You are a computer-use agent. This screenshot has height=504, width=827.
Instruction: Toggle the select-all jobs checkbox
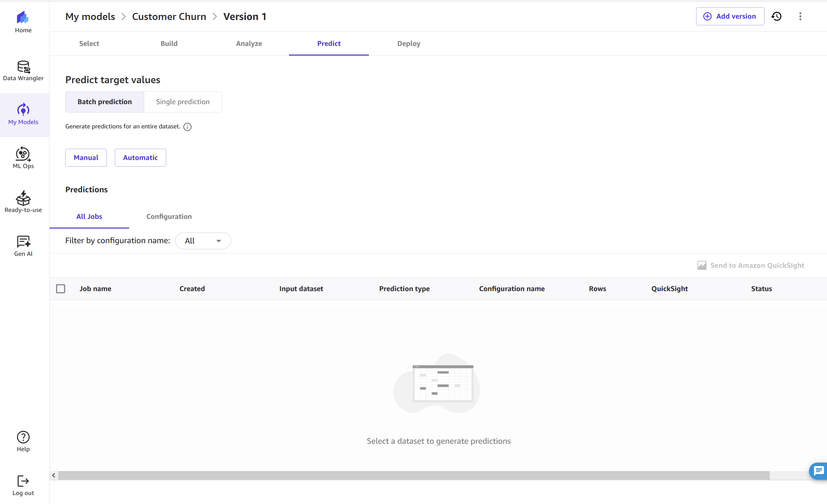[x=61, y=289]
